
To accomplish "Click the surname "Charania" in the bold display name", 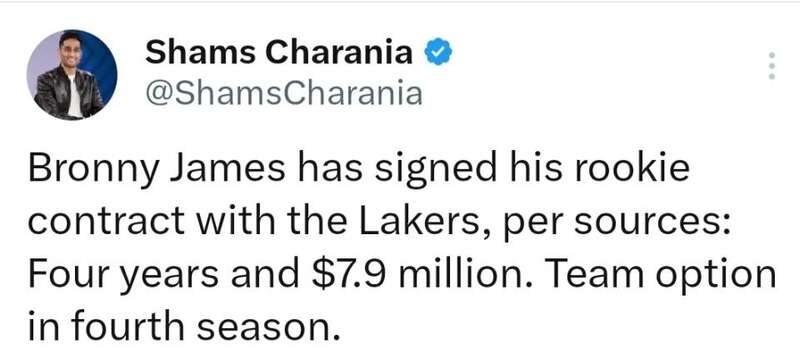I will (340, 52).
